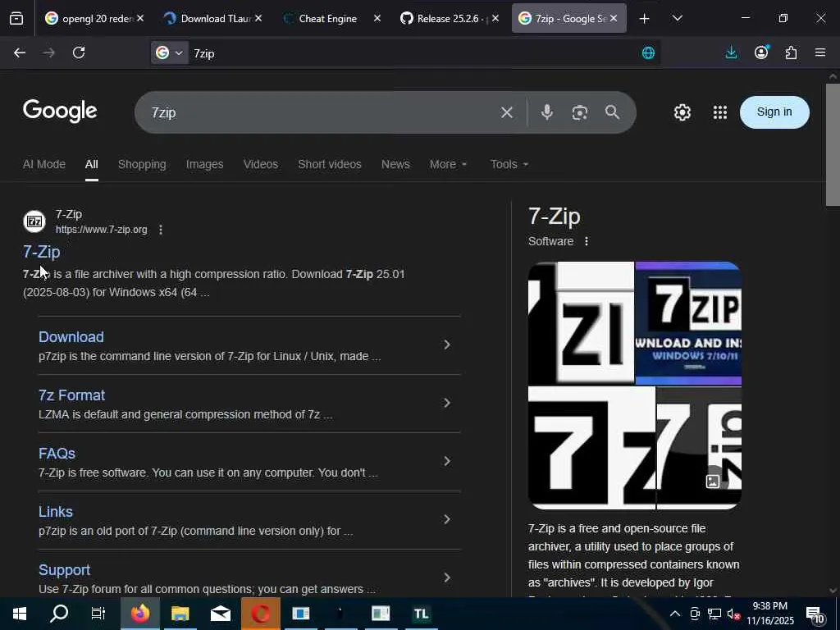
Task: Click the translate globe icon in address bar
Action: [x=648, y=52]
